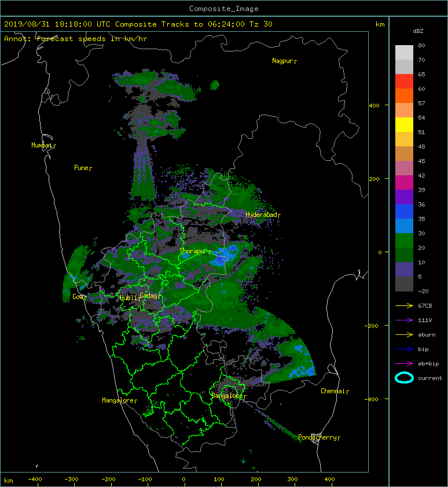Click the magenta eb+bip arrow legend icon
The width and height of the screenshot is (448, 487).
tap(404, 363)
